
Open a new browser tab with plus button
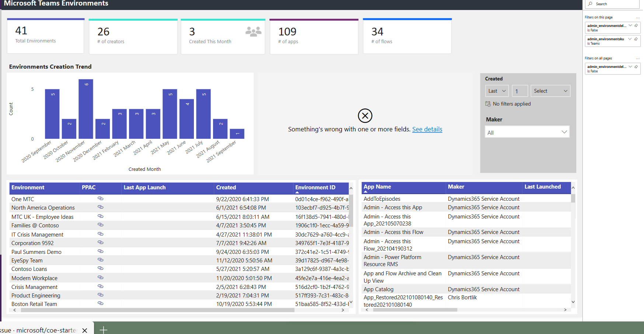pos(104,329)
